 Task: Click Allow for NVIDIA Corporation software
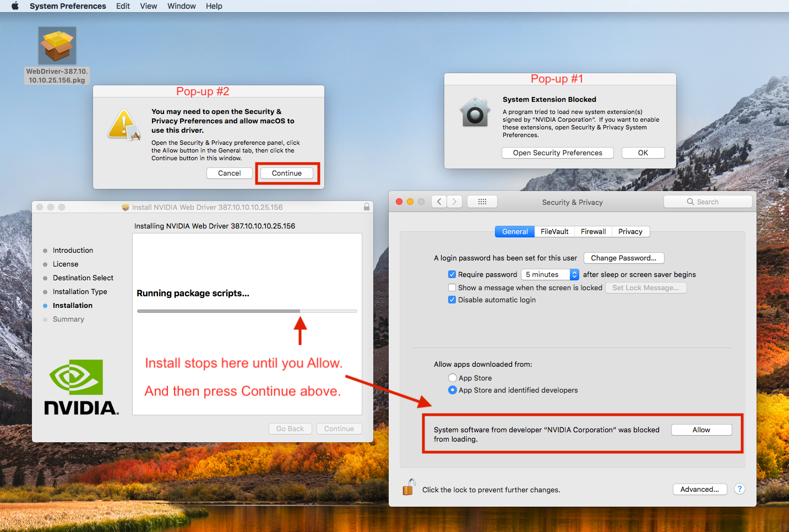[701, 430]
